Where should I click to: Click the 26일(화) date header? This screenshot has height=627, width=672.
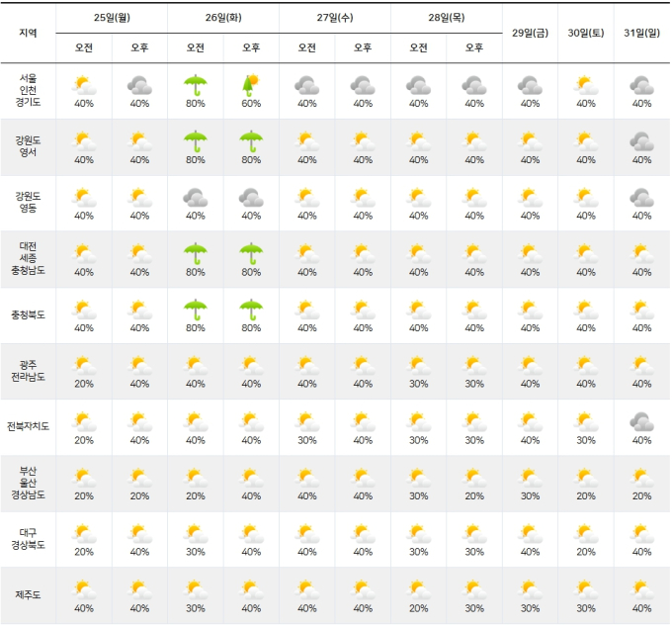[x=223, y=18]
